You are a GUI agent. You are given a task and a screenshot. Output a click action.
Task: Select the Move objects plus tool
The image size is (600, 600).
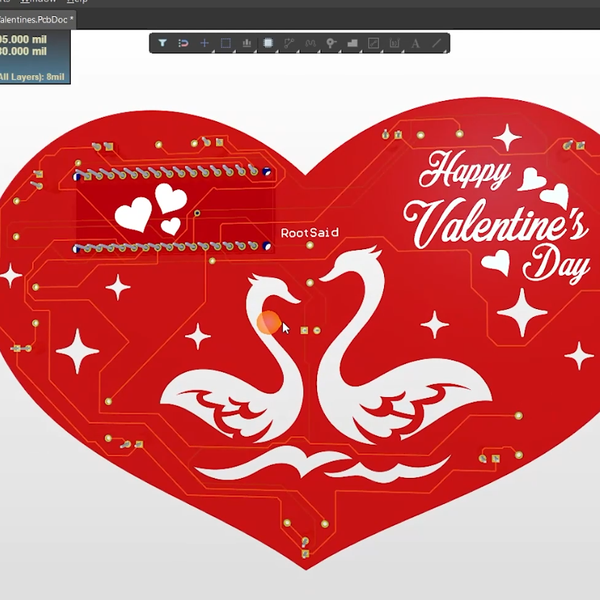205,43
